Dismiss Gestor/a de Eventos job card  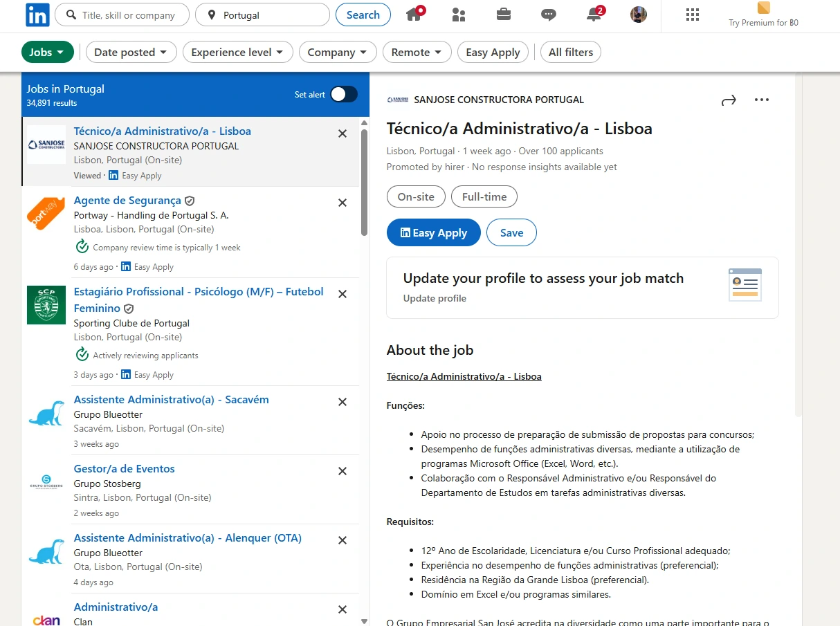point(343,471)
